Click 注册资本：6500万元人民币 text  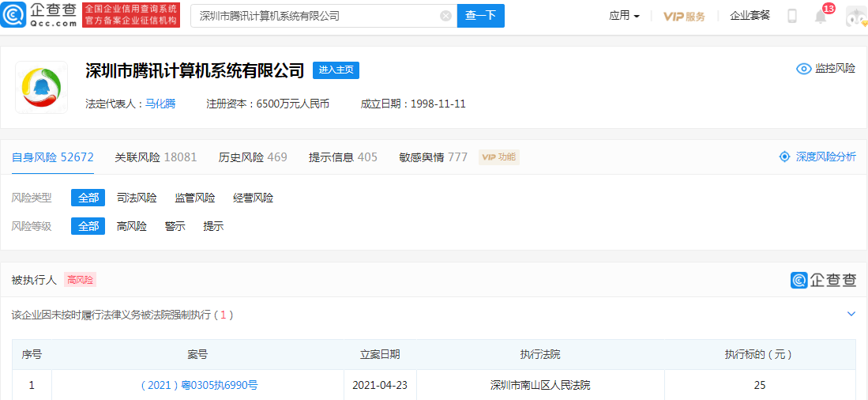click(268, 104)
